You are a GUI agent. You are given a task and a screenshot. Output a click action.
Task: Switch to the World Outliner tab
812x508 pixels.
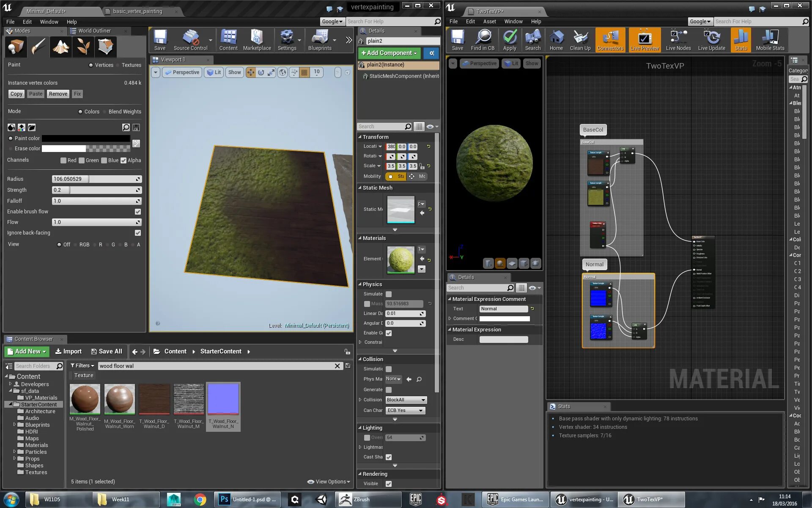pos(94,31)
